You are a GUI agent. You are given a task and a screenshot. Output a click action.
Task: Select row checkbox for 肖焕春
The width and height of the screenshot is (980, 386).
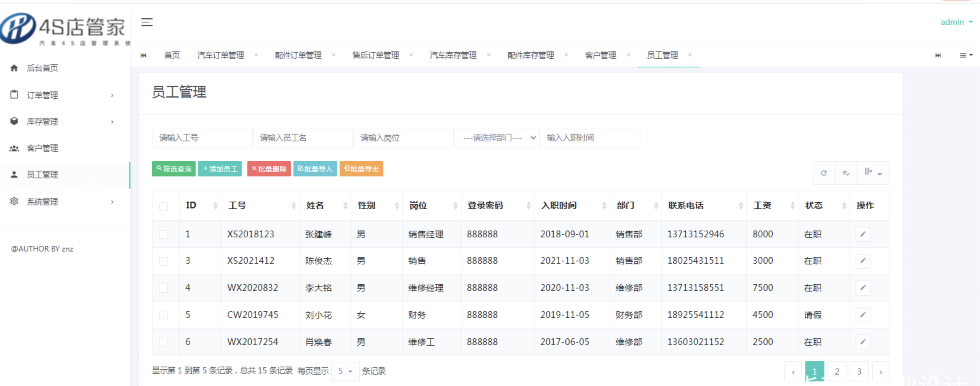[164, 342]
